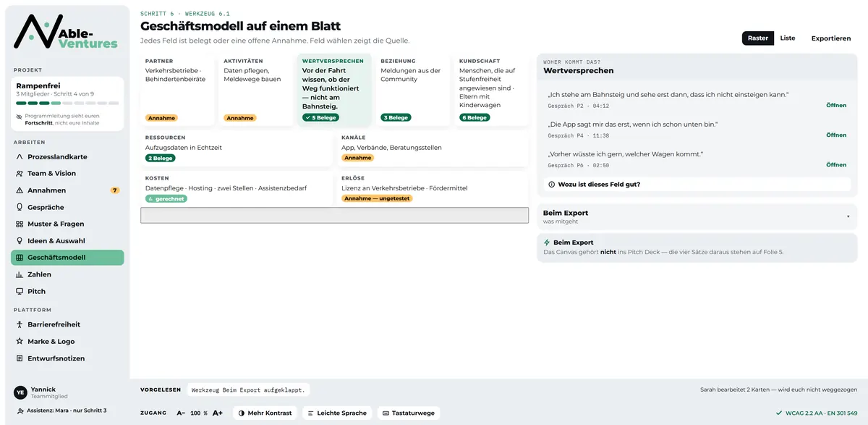
Task: Click the Annahmen badge showing 7
Action: click(114, 190)
